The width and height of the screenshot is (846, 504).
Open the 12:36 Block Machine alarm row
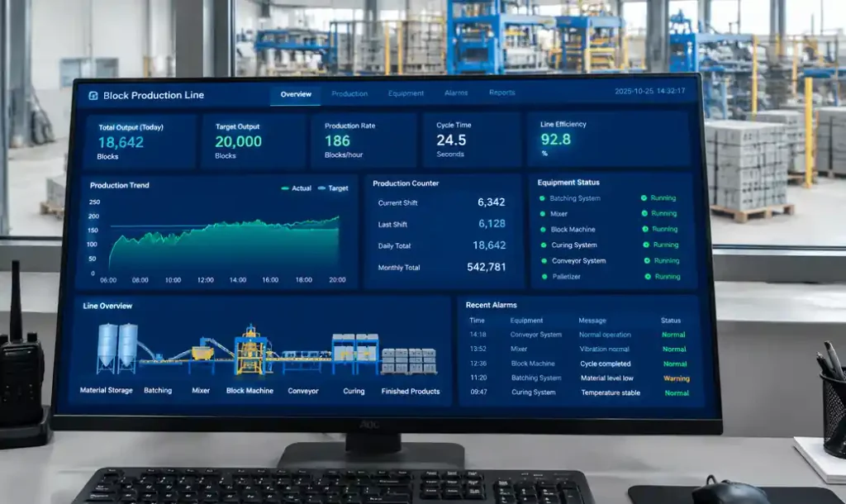pyautogui.click(x=578, y=364)
